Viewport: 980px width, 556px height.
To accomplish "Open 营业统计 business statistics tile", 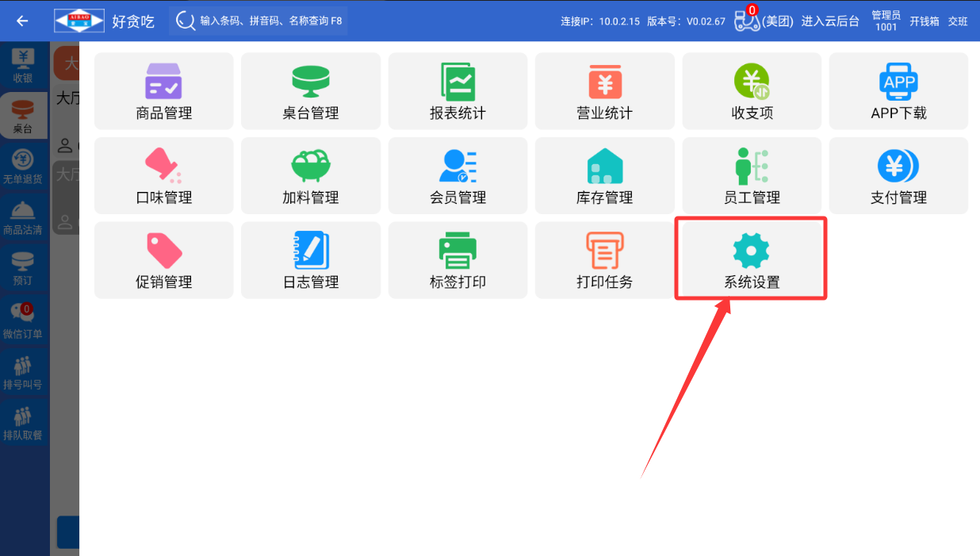I will tap(604, 91).
